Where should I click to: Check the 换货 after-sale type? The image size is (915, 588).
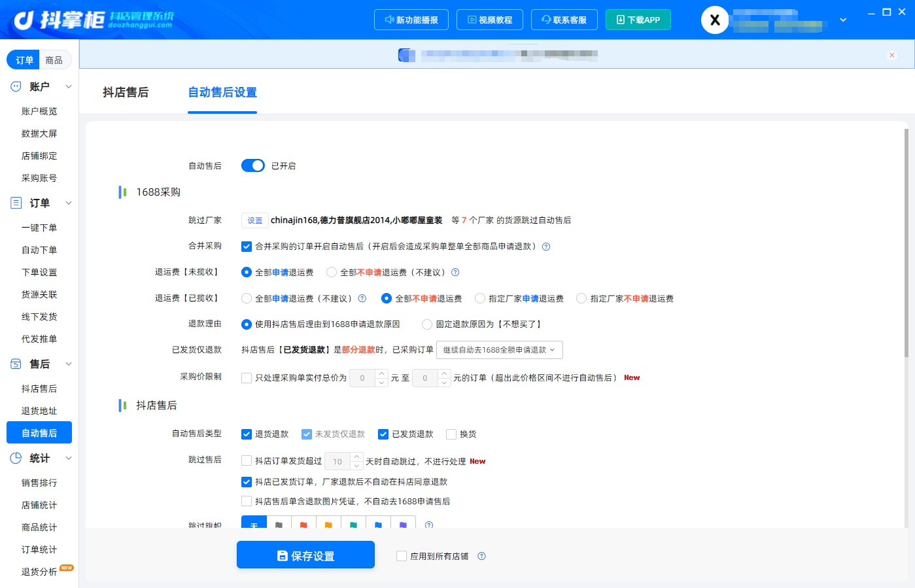[451, 434]
